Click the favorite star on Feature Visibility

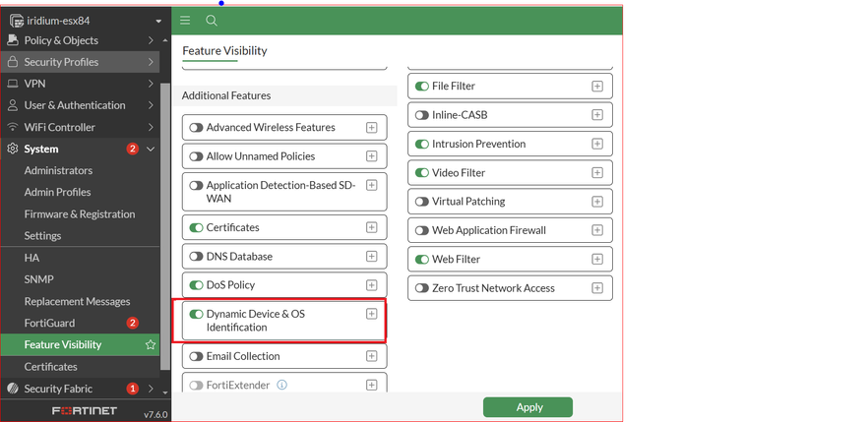(151, 345)
